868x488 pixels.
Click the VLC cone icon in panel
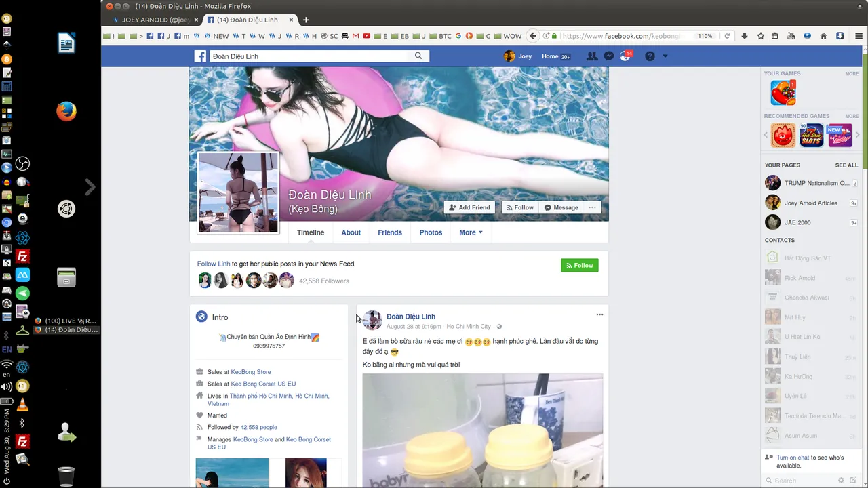click(x=22, y=405)
